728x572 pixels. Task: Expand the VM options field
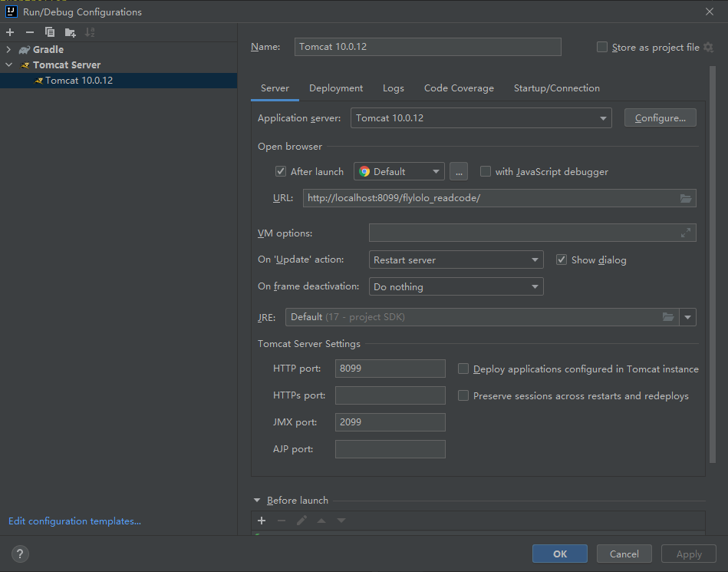[x=685, y=233]
